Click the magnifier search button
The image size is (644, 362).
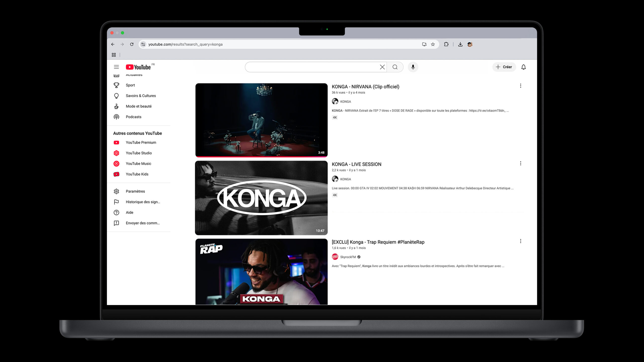(395, 67)
